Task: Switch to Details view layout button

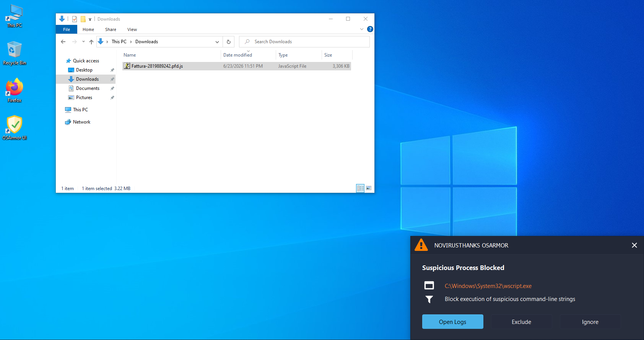Action: 360,188
